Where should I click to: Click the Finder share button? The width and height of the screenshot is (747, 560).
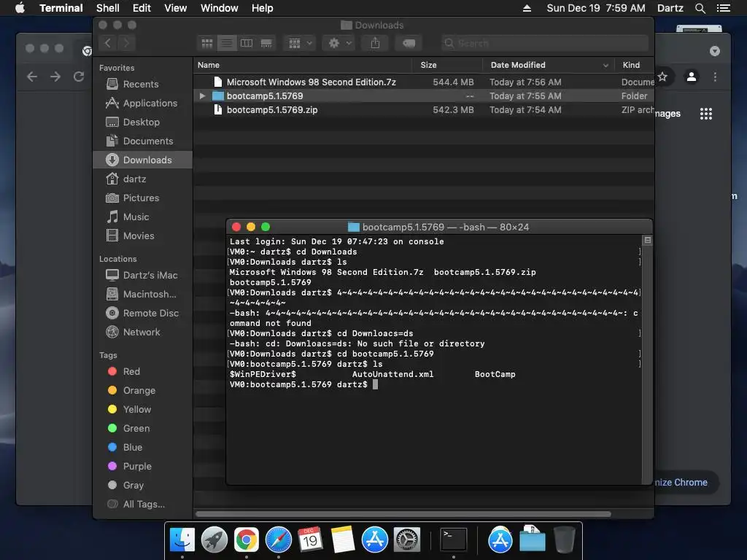(376, 43)
